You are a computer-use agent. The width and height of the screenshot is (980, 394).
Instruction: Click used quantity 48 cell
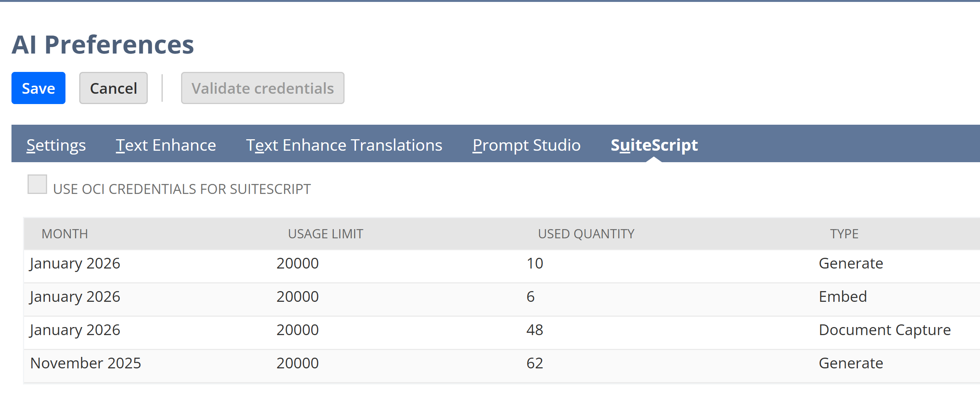tap(534, 330)
